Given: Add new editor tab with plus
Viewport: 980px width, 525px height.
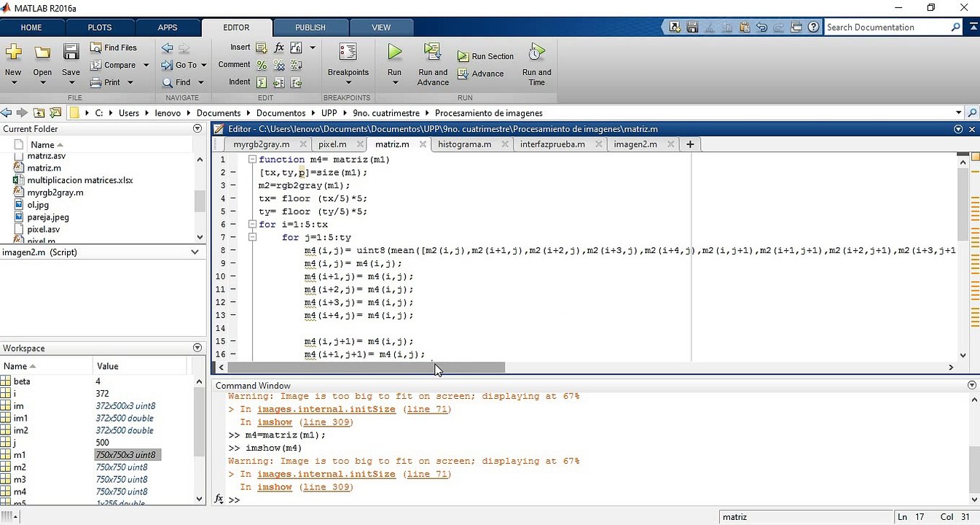Looking at the screenshot, I should coord(689,144).
